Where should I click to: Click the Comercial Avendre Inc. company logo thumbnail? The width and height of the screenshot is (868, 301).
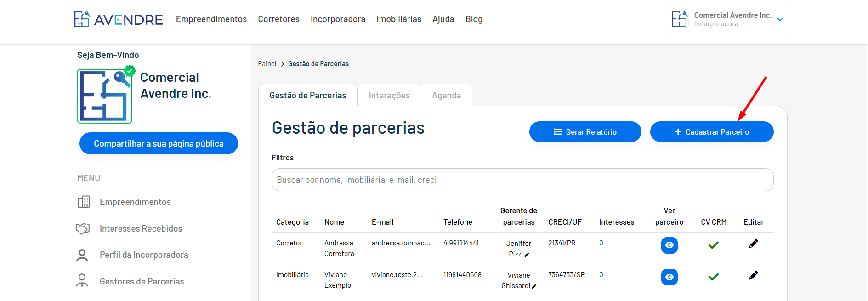104,96
